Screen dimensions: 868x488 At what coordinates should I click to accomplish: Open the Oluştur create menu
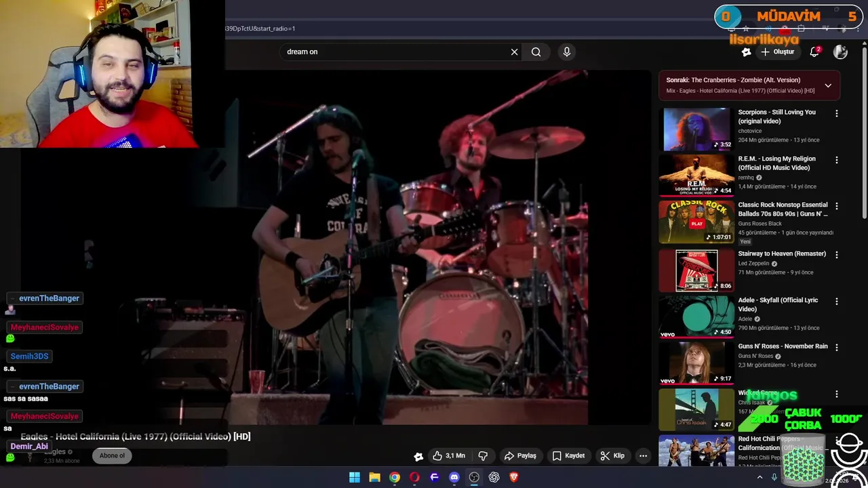click(x=777, y=52)
